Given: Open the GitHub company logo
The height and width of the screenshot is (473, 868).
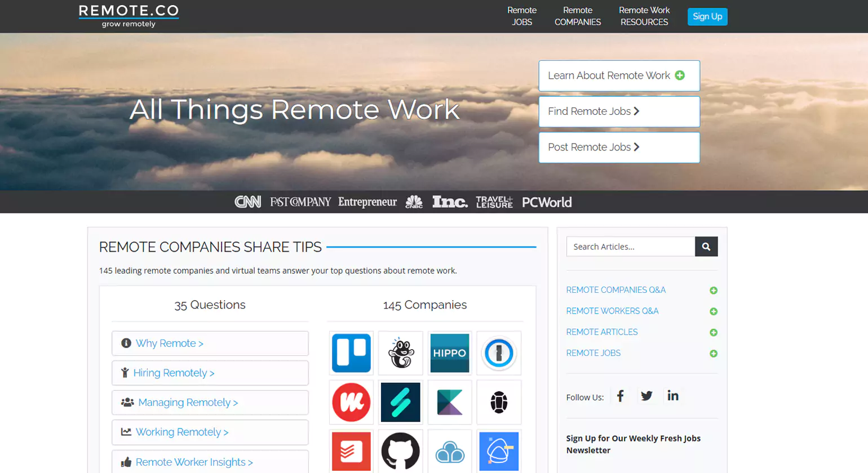Looking at the screenshot, I should 401,451.
